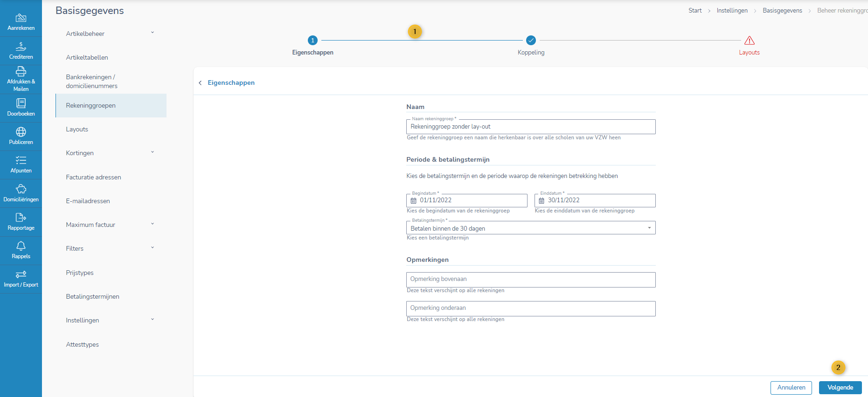Open Prijstypes menu item
This screenshot has width=868, height=397.
pyautogui.click(x=80, y=273)
